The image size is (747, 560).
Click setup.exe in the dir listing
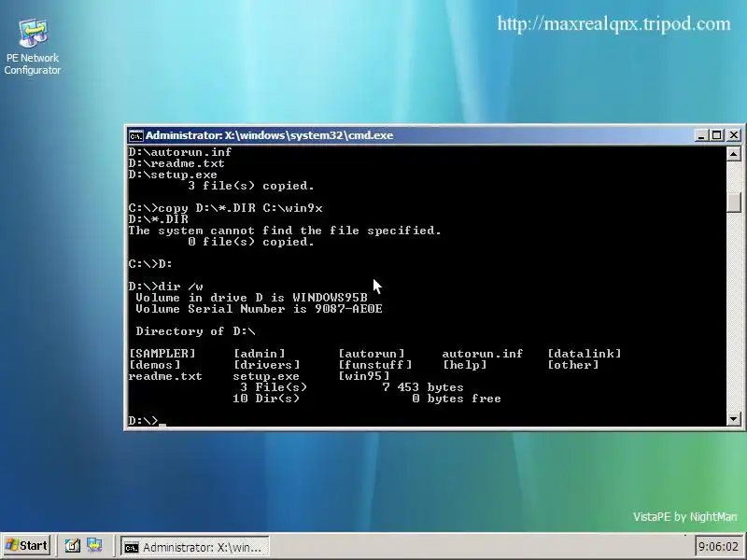(266, 377)
